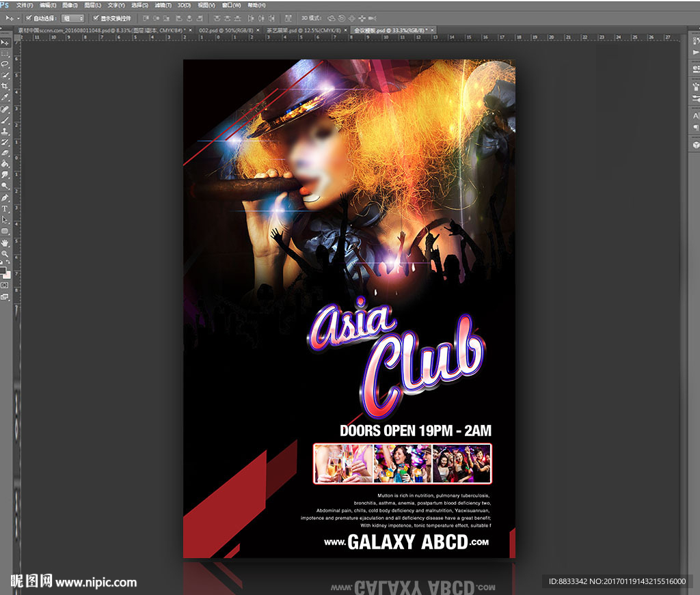Open the 编辑(E) menu
The height and width of the screenshot is (595, 700).
pyautogui.click(x=48, y=5)
